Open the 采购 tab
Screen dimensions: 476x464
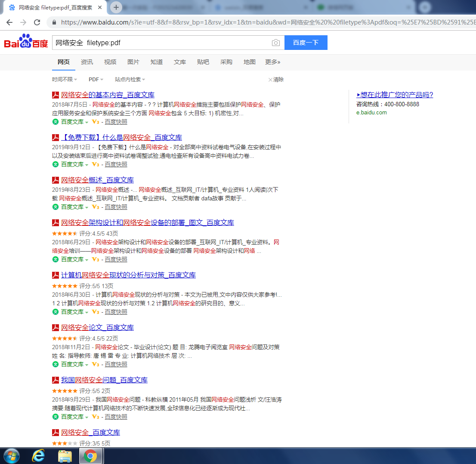[226, 62]
